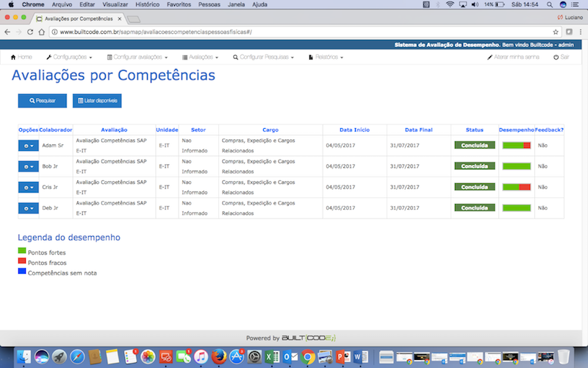This screenshot has width=588, height=368.
Task: Open the App Store dock icon
Action: [237, 357]
